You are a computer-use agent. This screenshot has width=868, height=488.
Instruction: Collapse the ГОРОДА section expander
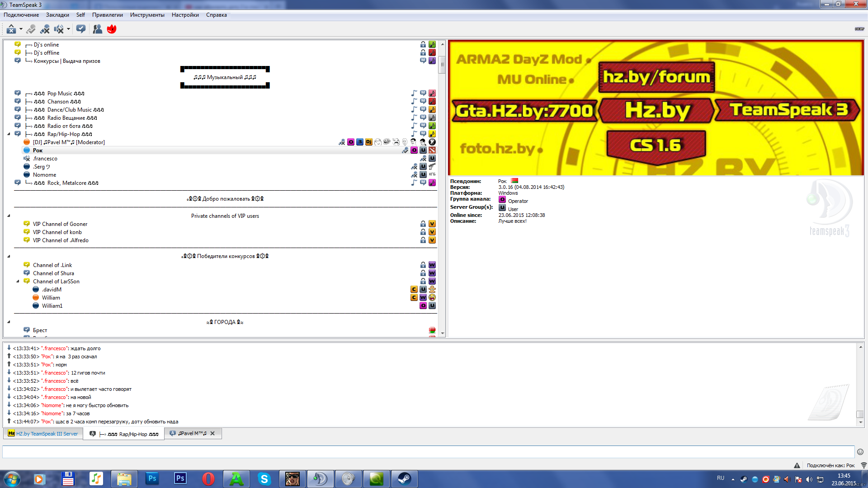pos(9,322)
